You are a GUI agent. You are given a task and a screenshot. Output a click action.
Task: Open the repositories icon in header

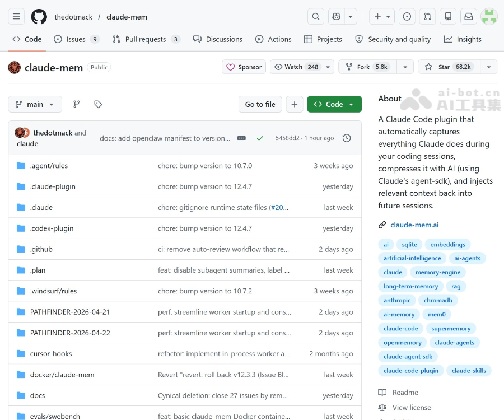[x=448, y=16]
